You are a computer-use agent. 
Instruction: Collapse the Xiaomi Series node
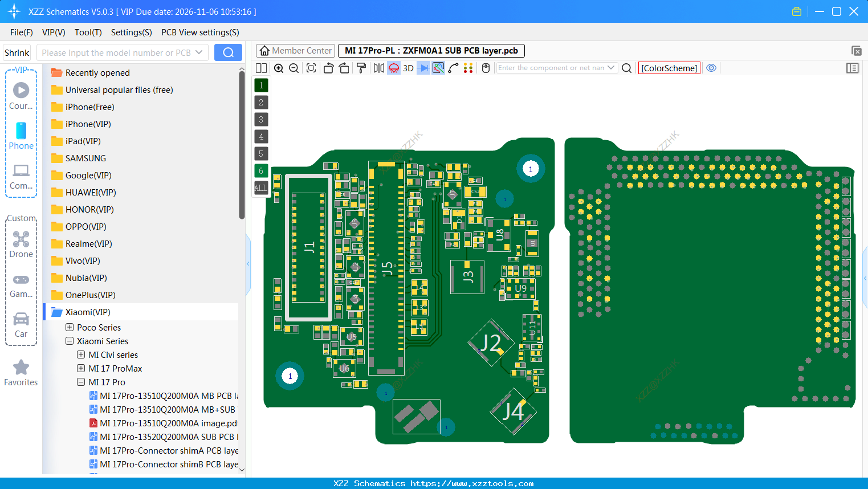(70, 341)
